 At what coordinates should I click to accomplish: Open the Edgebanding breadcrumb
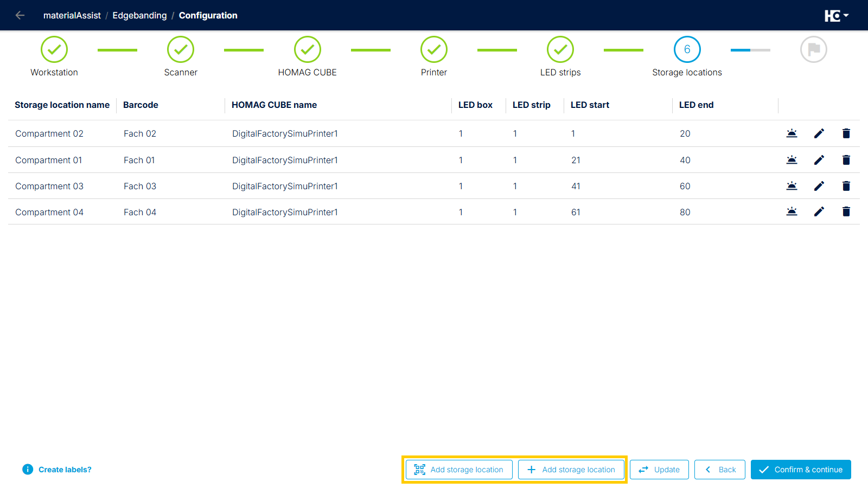tap(139, 15)
